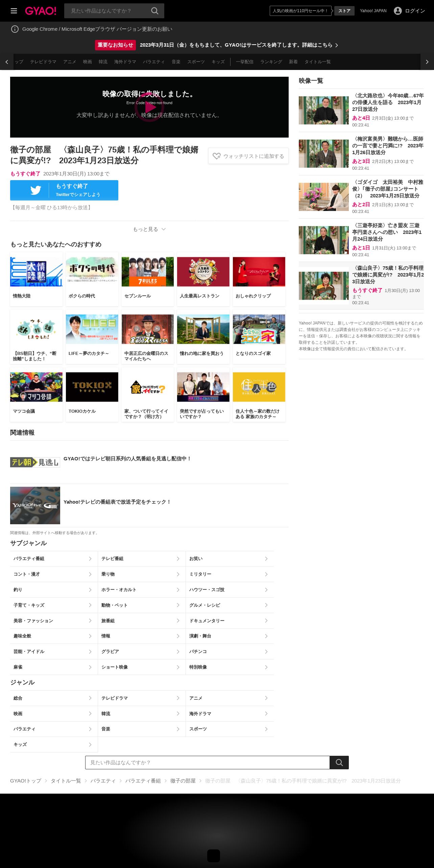Click the bottom search input field
Viewport: 434px width, 868px height.
point(208,763)
